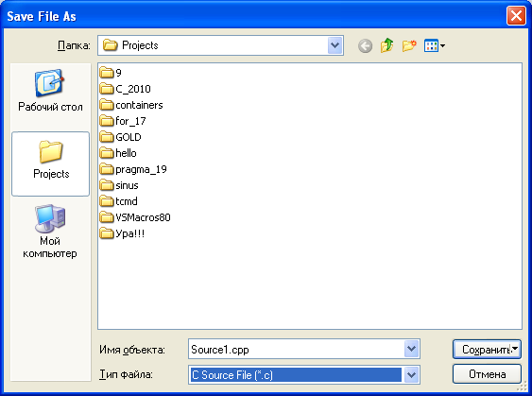Click the folder name "containers"

(139, 105)
